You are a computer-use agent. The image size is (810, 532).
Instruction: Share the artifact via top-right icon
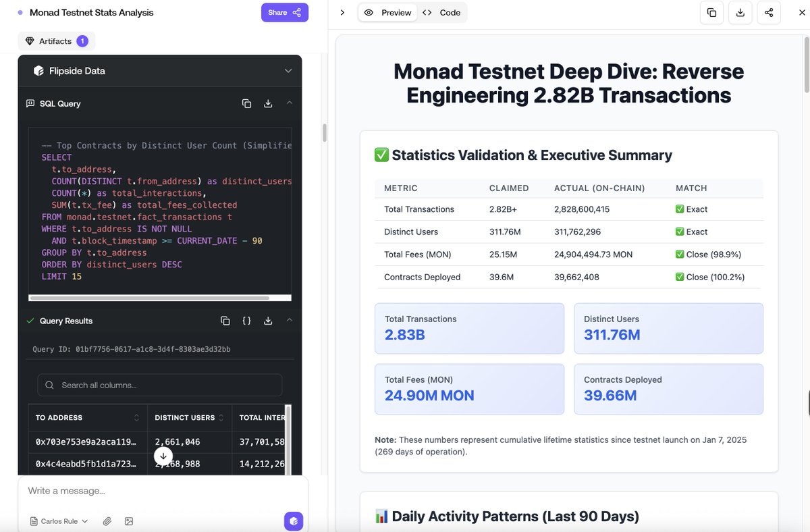click(769, 12)
